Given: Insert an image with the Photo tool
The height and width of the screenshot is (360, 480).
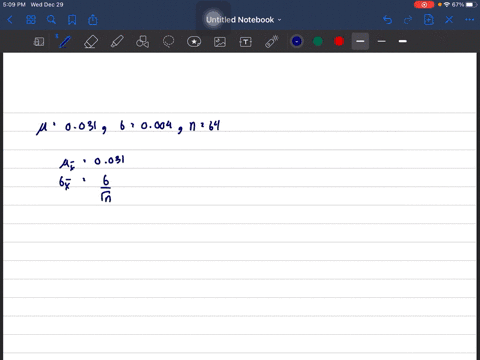Looking at the screenshot, I should (x=220, y=42).
